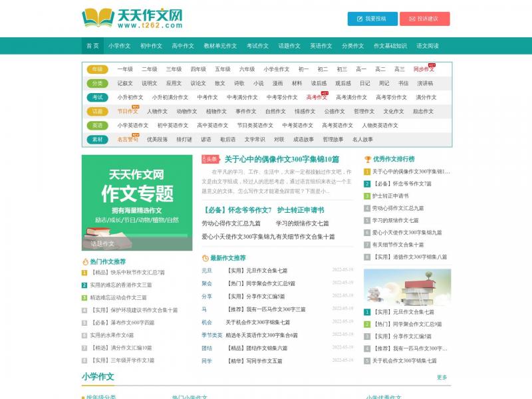
Task: Open hot item 实用的难忘的香港作文三篇
Action: click(121, 285)
